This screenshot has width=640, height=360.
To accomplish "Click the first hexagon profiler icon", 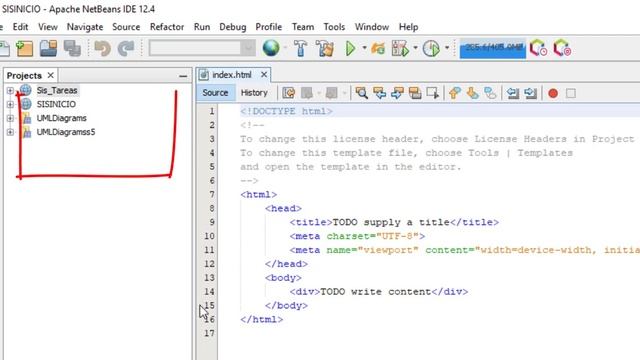I will 538,49.
